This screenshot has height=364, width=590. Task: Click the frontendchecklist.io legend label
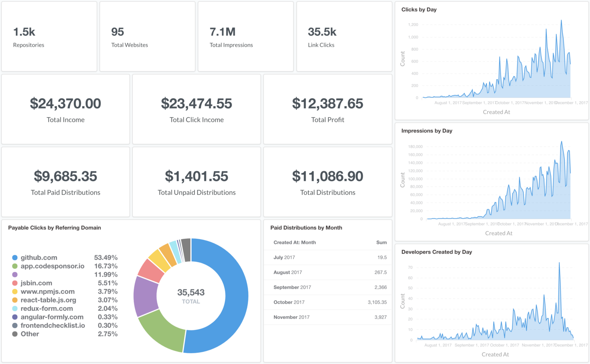click(x=53, y=325)
